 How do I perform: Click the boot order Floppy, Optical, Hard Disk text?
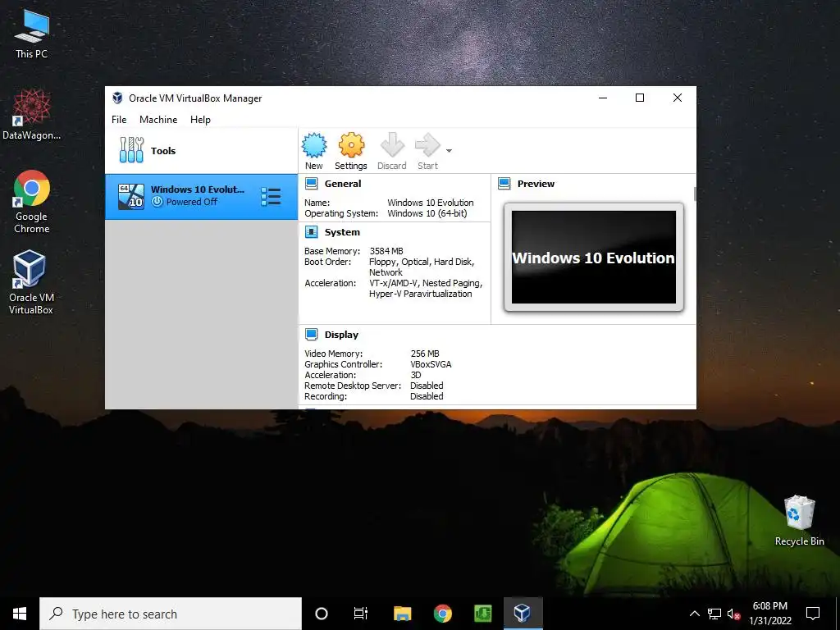coord(422,262)
